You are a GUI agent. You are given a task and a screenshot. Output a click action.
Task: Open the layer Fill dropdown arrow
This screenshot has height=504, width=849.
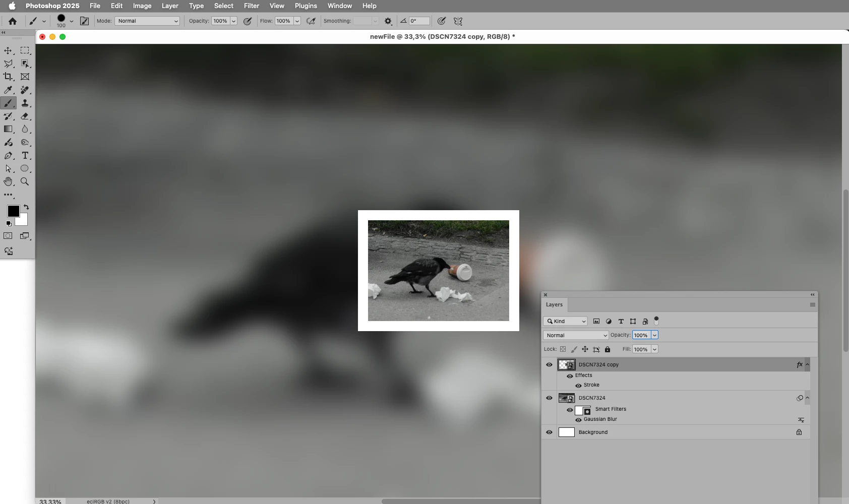654,349
